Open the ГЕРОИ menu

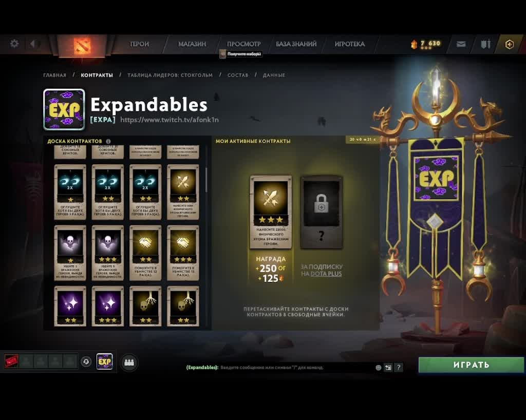pos(139,44)
